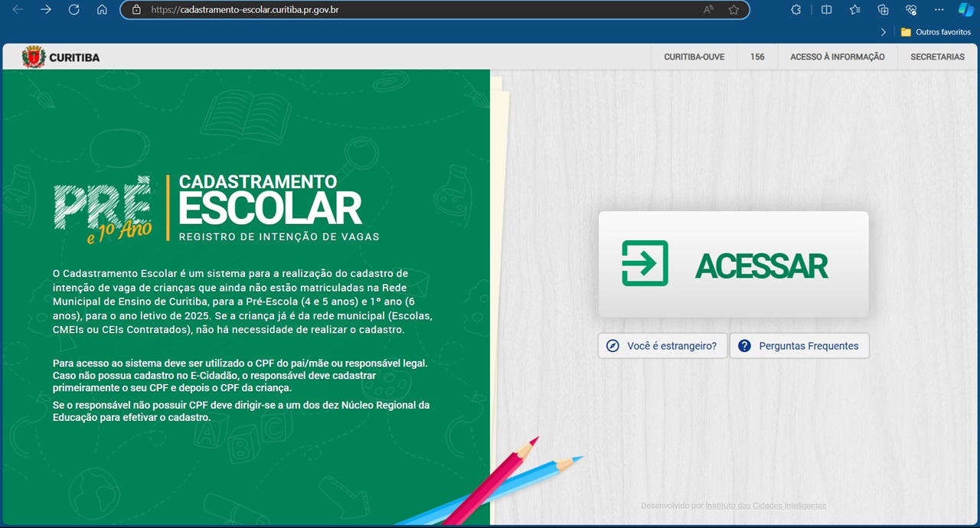Screen dimensions: 980x528
Task: Select ACESSO À INFORMAÇÃO in the top navigation
Action: point(837,57)
